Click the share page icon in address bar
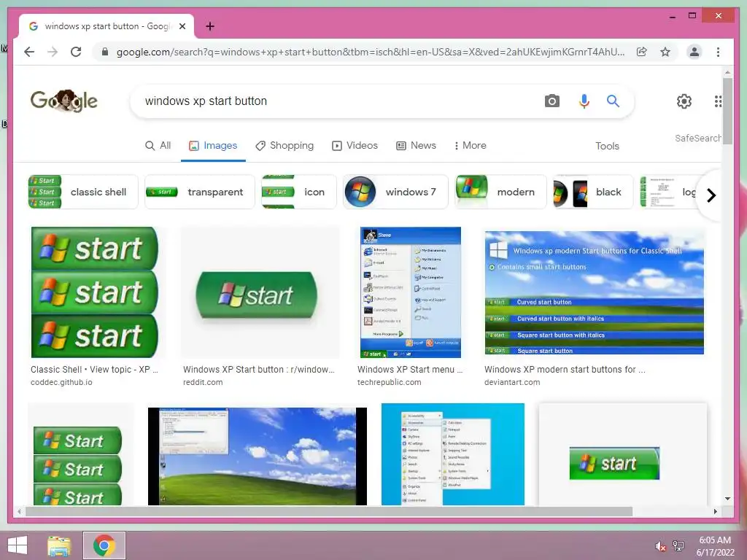This screenshot has height=560, width=747. (x=642, y=52)
